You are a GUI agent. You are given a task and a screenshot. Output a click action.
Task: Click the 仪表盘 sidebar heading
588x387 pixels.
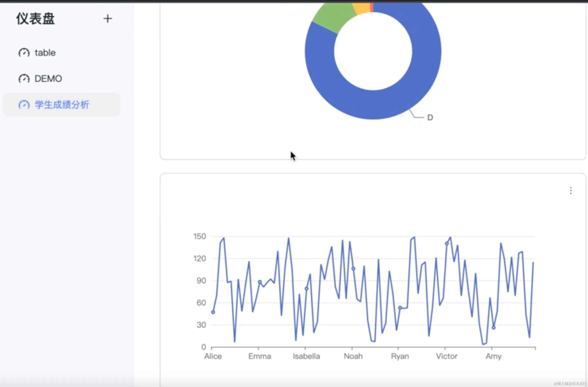coord(35,19)
